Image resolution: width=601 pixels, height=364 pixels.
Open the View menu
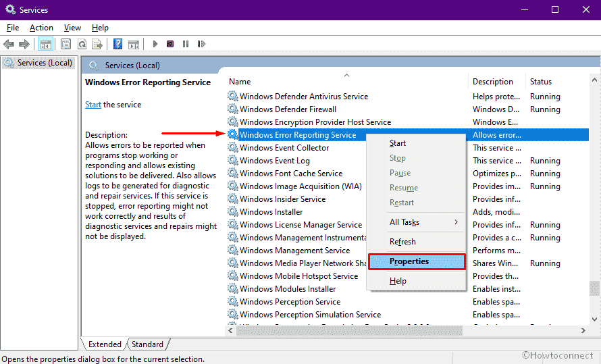tap(72, 28)
